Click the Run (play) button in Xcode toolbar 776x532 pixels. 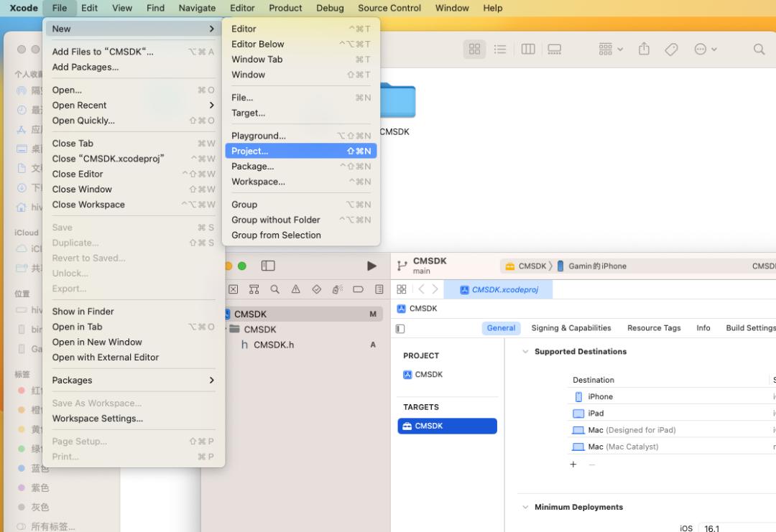[x=371, y=266]
